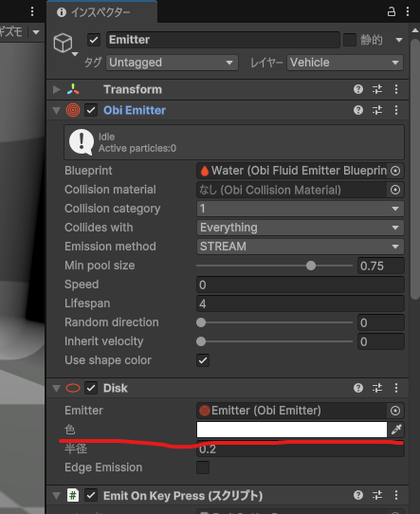Open Transform component presets icon
This screenshot has width=420, height=514.
[x=377, y=89]
